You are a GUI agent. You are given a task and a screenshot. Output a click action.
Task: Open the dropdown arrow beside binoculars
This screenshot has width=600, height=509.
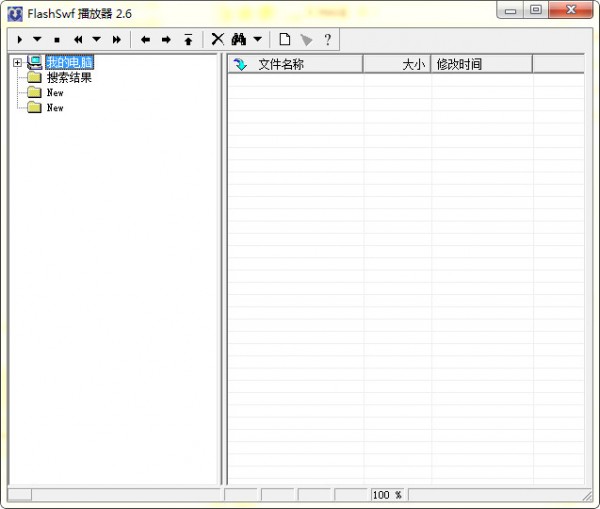[258, 39]
